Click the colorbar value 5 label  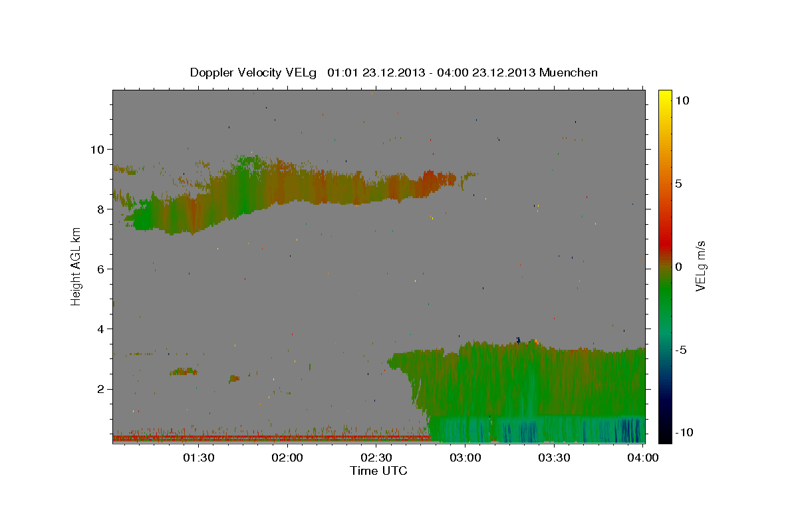coord(678,183)
